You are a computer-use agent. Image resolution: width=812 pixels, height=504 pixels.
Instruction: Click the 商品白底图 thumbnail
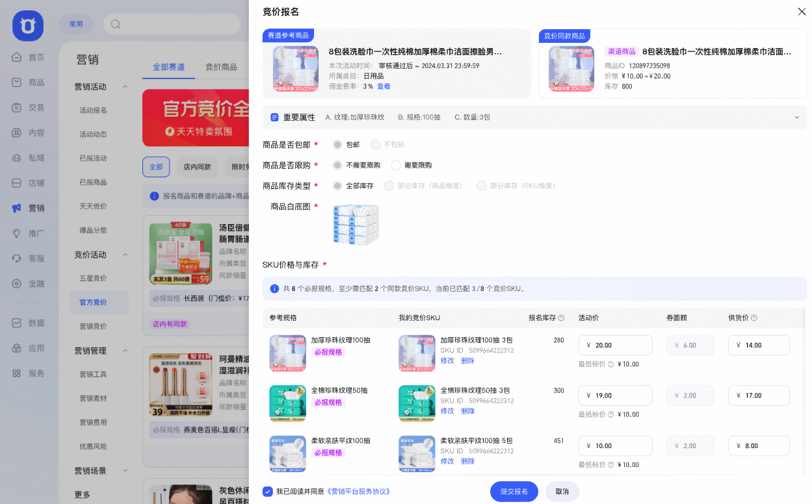356,224
